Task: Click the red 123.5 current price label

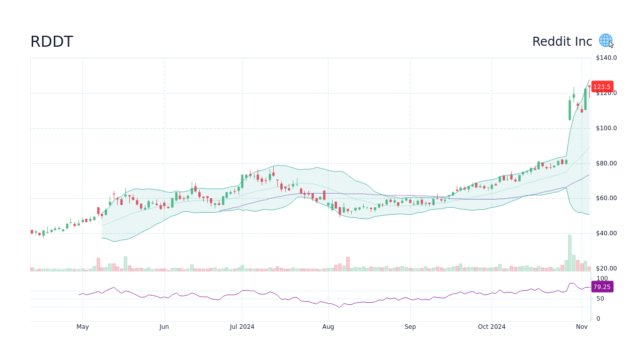Action: pyautogui.click(x=602, y=86)
